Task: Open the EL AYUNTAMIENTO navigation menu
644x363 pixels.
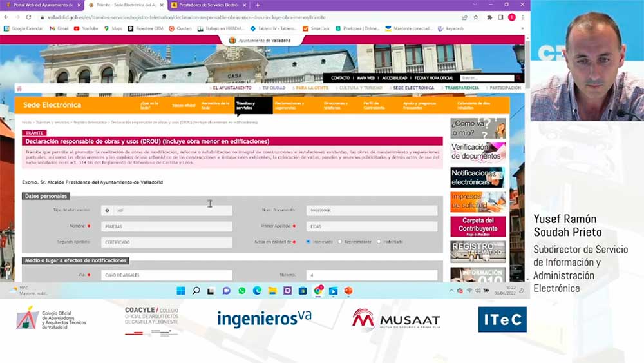Action: coord(231,88)
